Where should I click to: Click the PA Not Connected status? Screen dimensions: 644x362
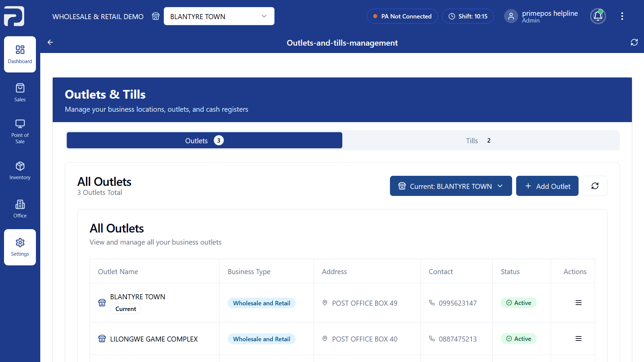coord(402,16)
